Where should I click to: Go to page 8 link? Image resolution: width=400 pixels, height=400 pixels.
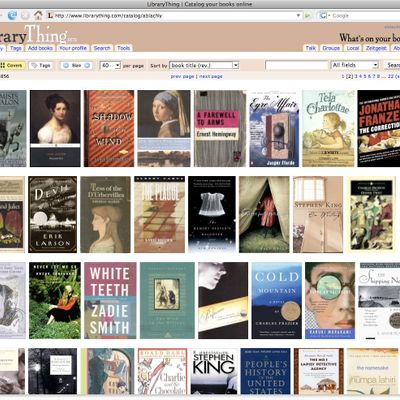(x=378, y=76)
